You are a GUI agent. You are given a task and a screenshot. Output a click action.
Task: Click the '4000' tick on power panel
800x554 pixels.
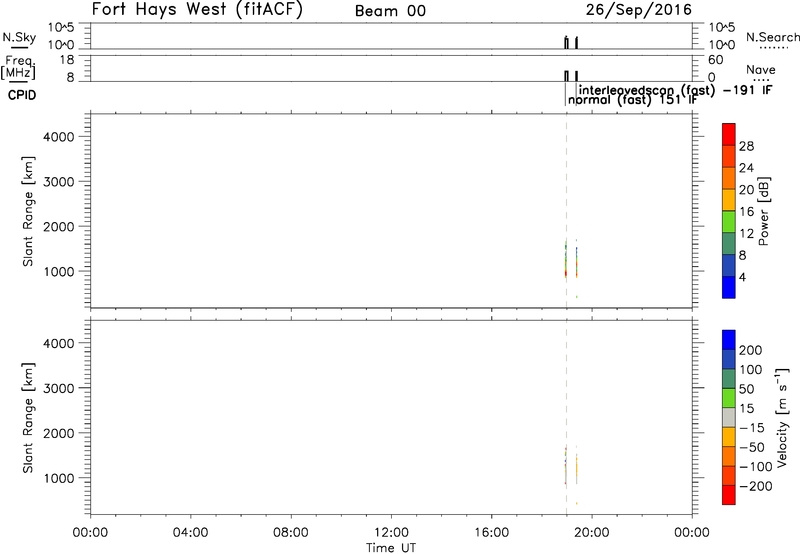click(59, 137)
